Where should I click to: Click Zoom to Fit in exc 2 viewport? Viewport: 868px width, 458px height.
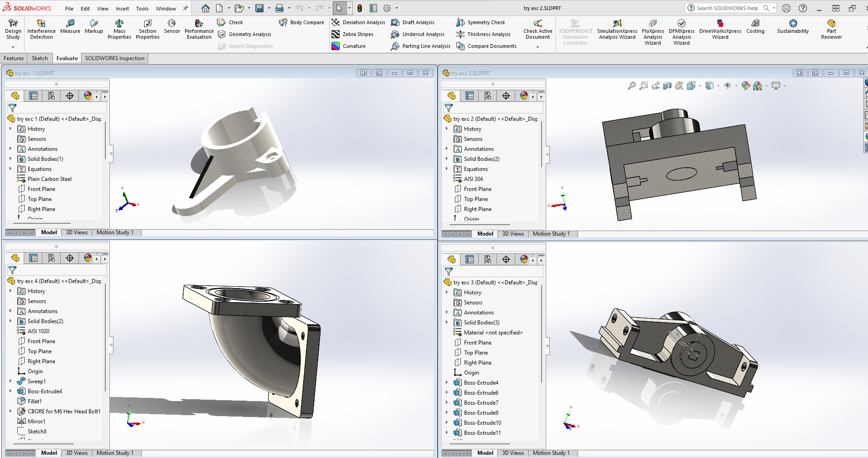[x=632, y=86]
